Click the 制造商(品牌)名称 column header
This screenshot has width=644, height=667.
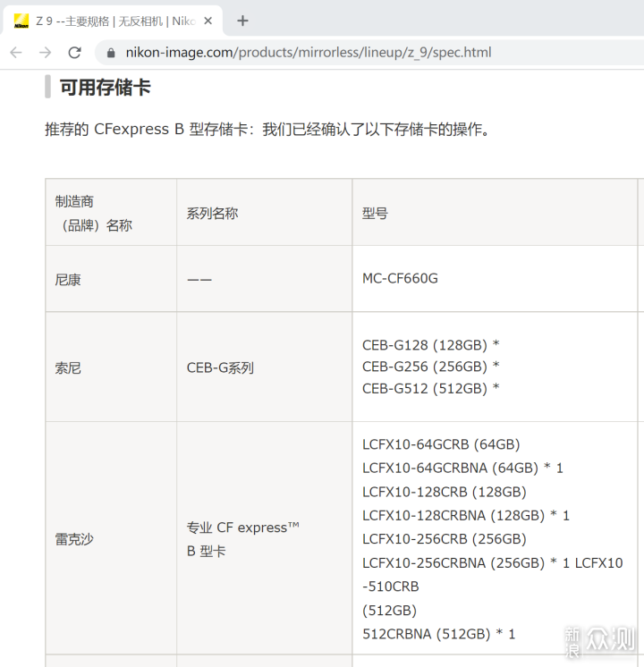111,212
